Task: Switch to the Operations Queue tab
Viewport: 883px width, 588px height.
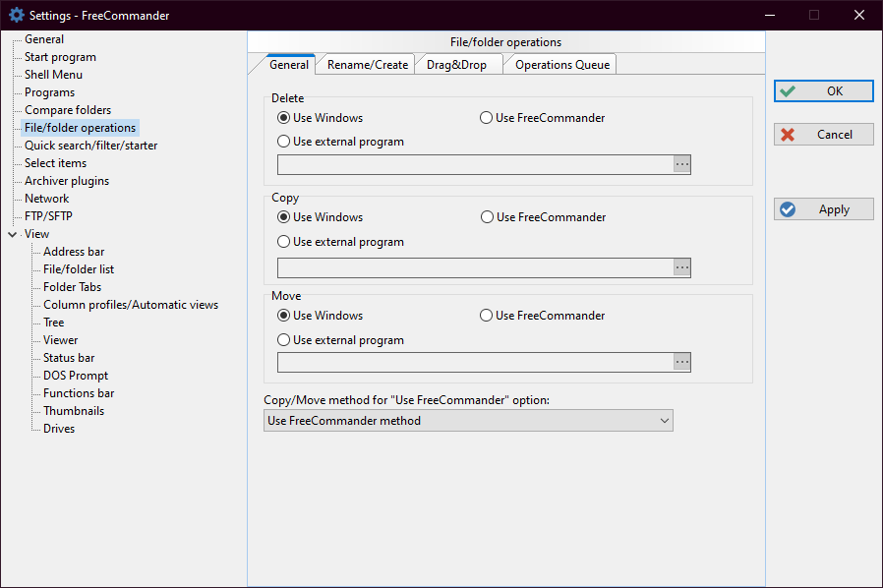Action: pos(561,65)
